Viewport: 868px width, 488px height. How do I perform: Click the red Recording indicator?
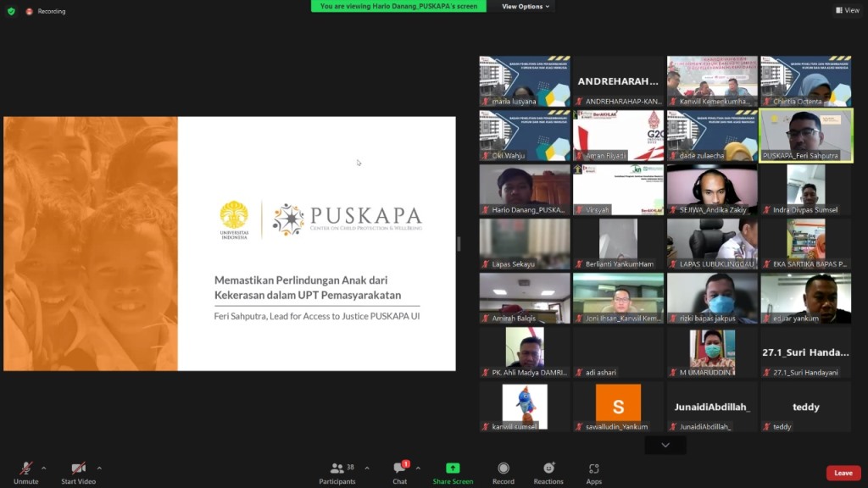(x=30, y=11)
